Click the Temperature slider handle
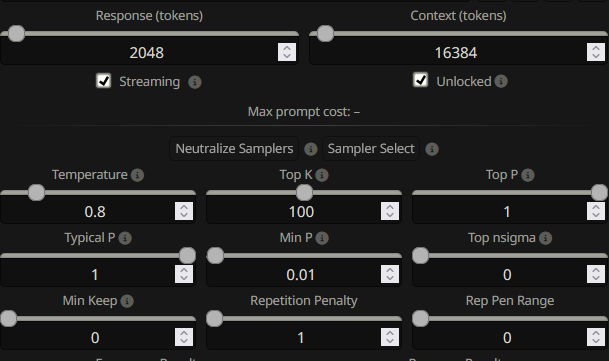609x361 pixels. [x=37, y=193]
